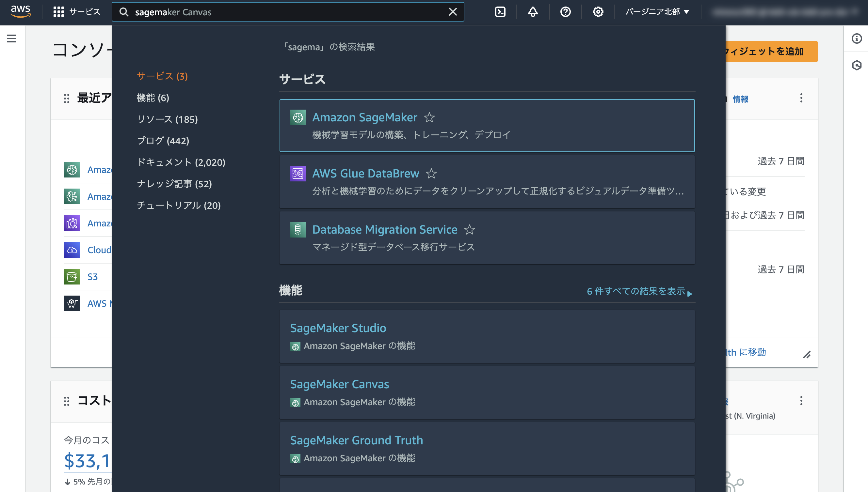
Task: Open the services grid menu icon
Action: (x=58, y=12)
